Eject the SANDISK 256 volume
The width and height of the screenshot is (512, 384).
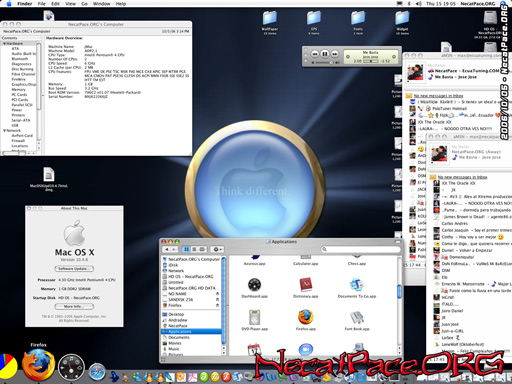(217, 300)
